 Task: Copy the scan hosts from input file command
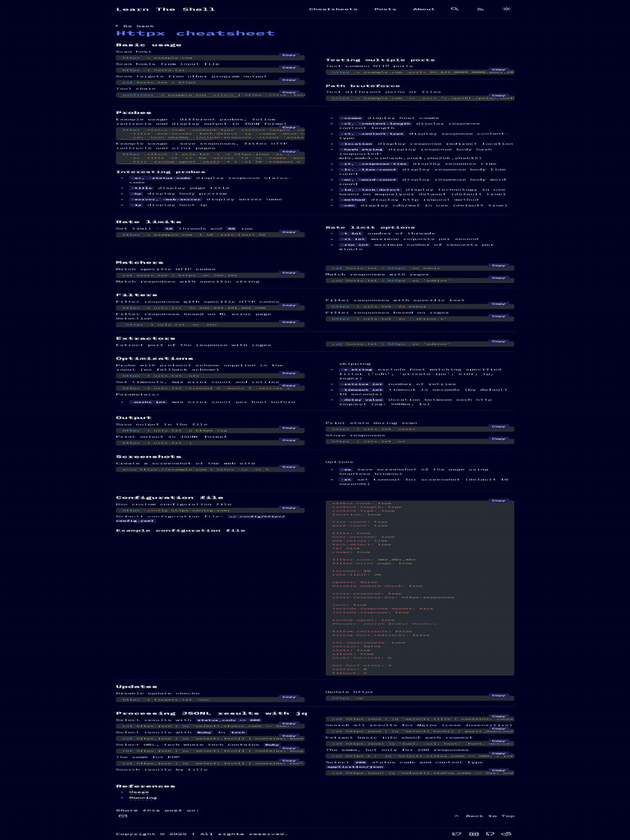coord(289,67)
